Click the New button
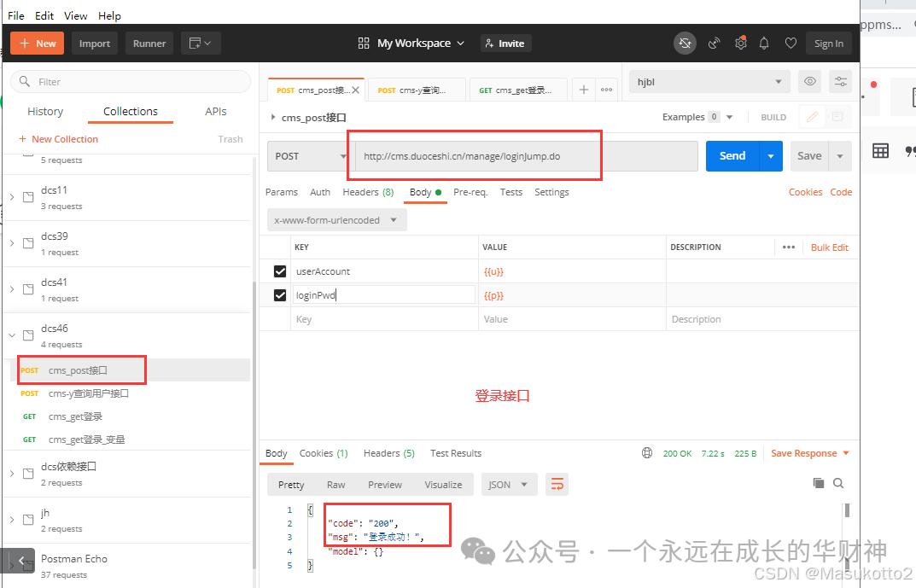Viewport: 916px width, 588px height. [x=38, y=44]
